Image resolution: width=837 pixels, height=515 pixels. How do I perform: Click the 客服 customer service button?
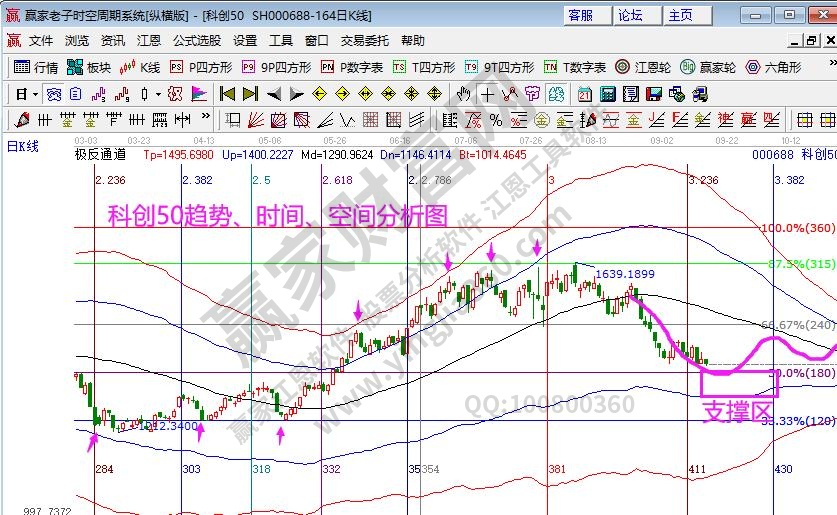coord(580,15)
